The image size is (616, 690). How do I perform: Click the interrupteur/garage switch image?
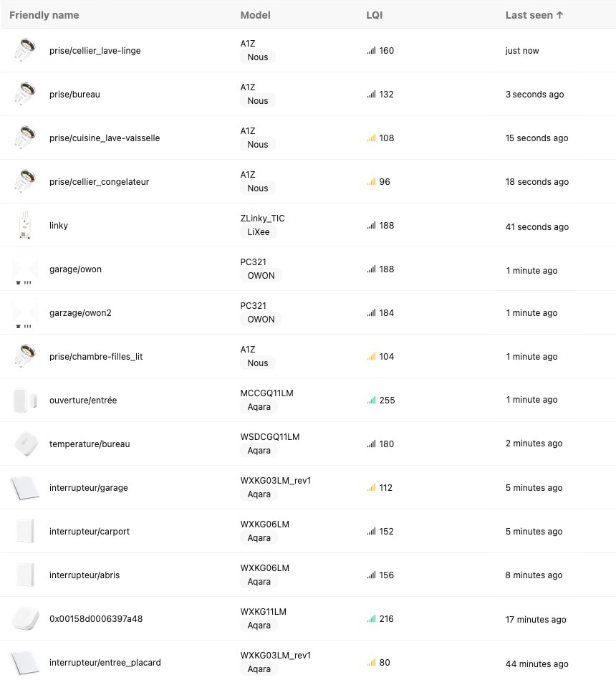click(24, 488)
